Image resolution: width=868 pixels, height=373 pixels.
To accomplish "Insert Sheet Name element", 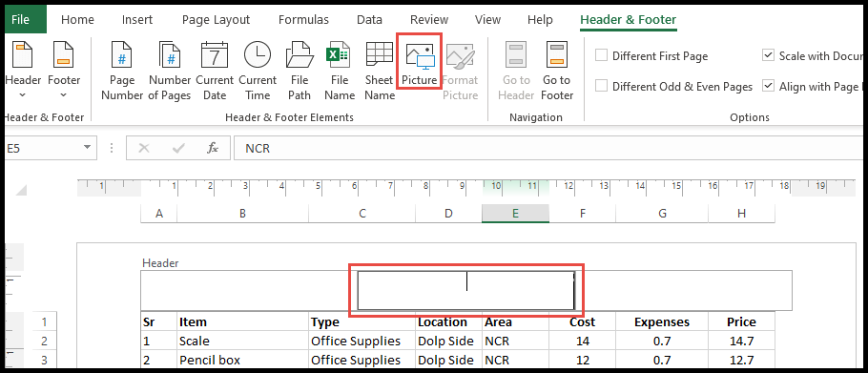I will (x=380, y=71).
